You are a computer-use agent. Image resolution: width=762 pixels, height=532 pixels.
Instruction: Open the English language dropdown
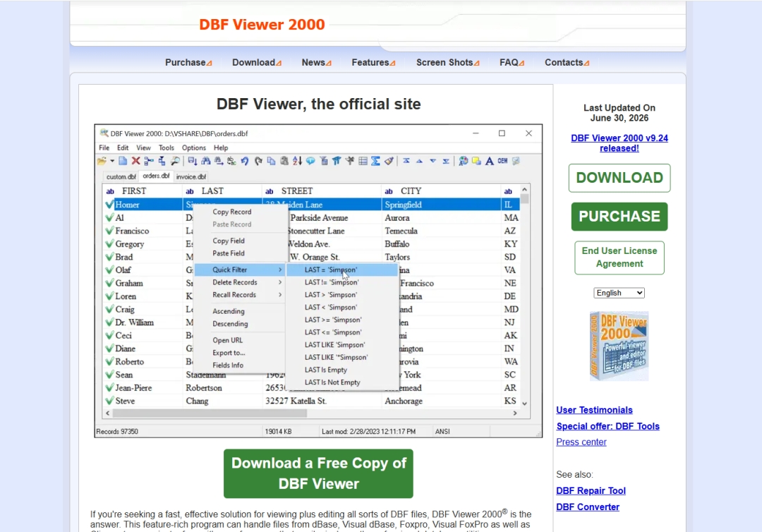619,293
